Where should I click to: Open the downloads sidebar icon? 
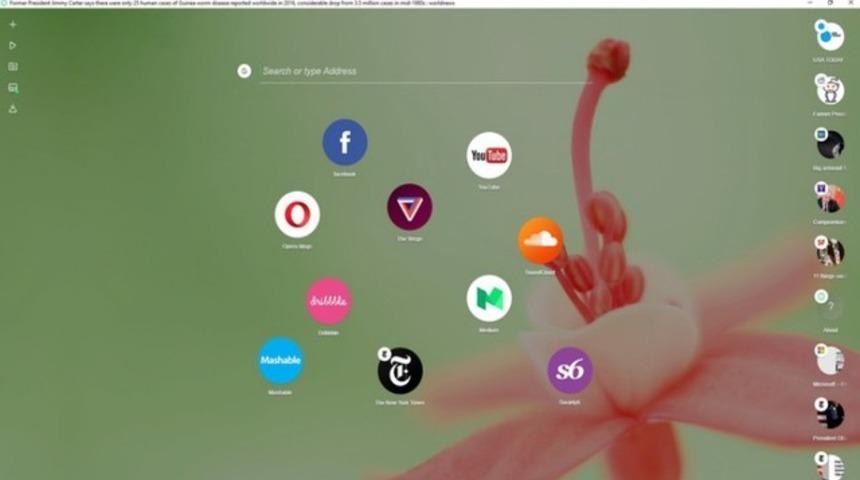coord(13,109)
